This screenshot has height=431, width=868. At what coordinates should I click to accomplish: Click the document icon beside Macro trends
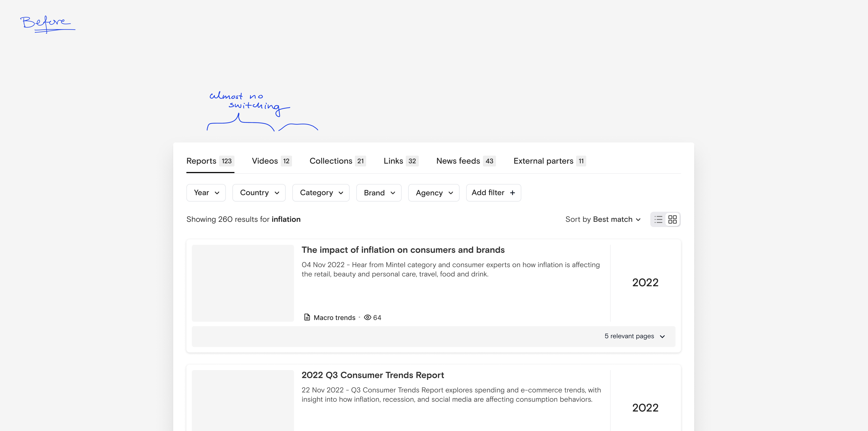point(307,317)
